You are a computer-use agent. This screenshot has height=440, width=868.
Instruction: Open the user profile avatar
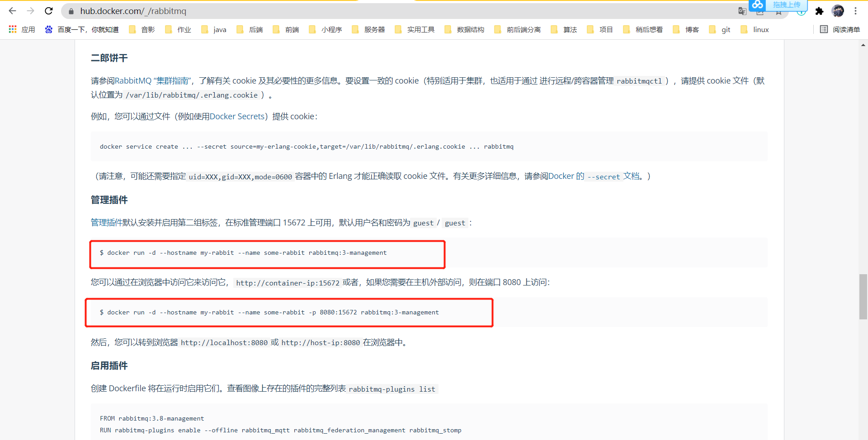838,11
